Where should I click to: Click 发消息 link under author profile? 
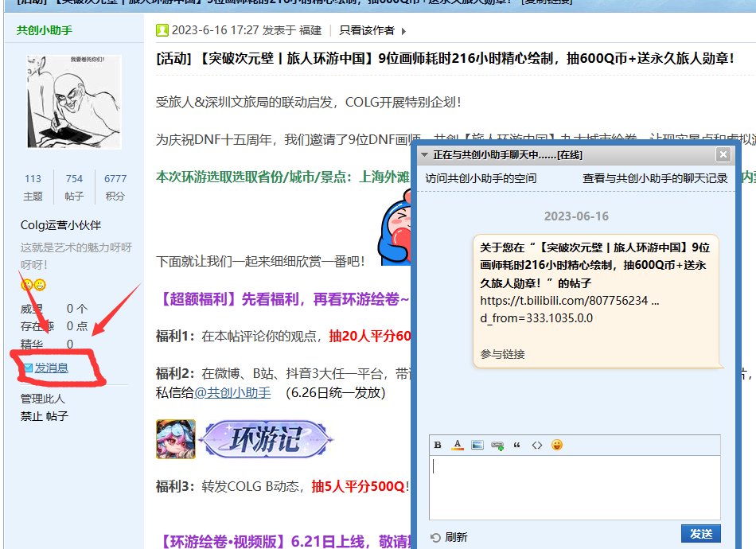tap(51, 368)
